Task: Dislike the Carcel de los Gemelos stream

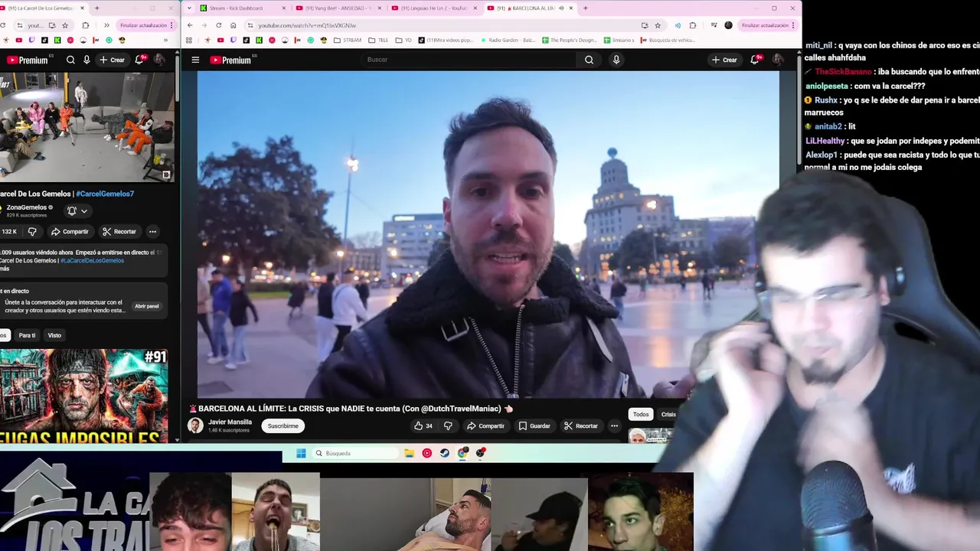Action: point(32,231)
